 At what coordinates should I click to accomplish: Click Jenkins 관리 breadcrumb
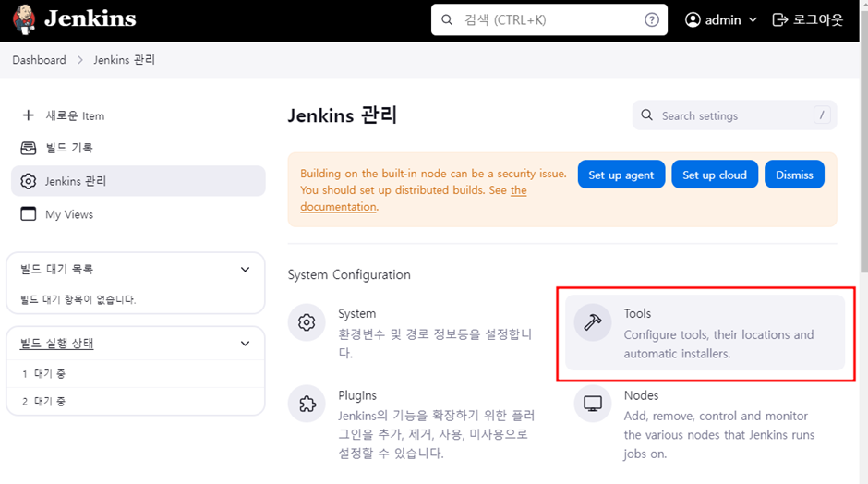tap(124, 60)
